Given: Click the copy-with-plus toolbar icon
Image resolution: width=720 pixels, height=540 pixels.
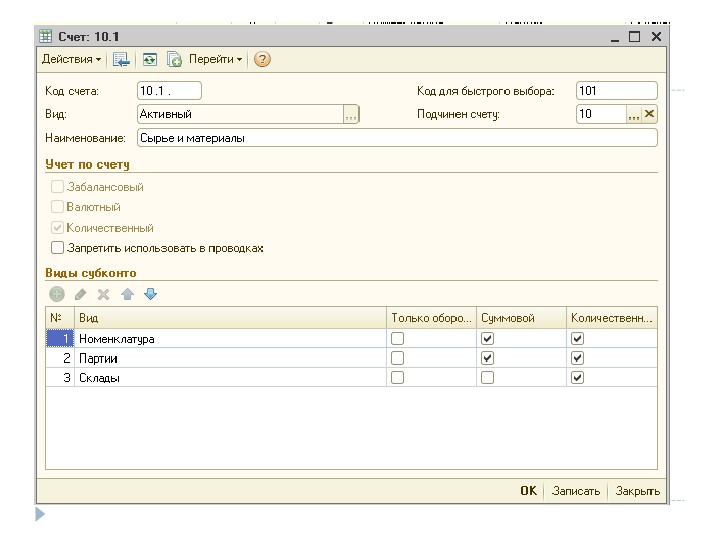Looking at the screenshot, I should tap(174, 60).
